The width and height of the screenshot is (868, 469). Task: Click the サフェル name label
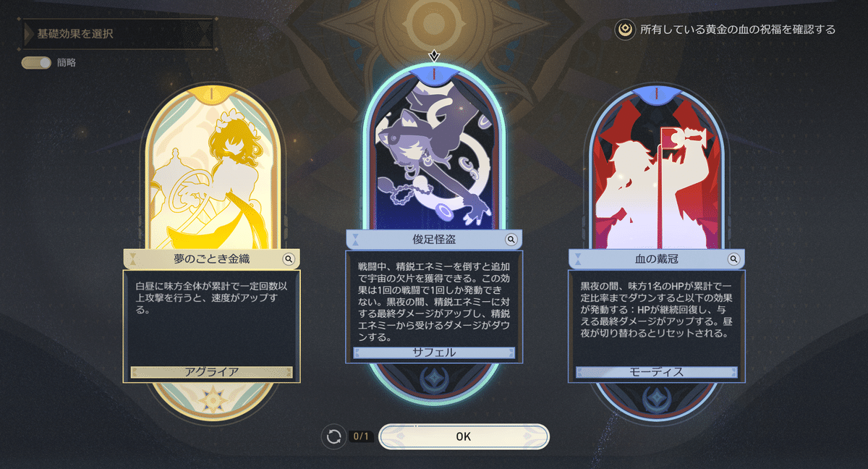[434, 352]
